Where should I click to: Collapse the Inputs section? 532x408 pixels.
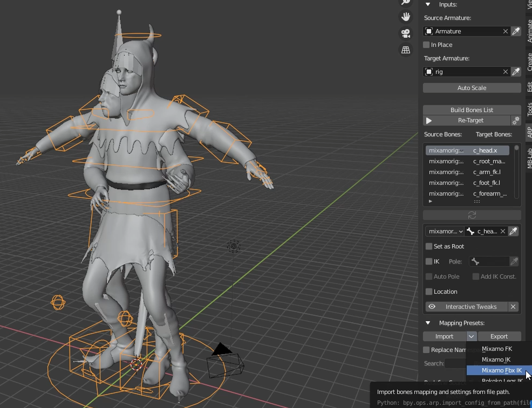coord(428,4)
